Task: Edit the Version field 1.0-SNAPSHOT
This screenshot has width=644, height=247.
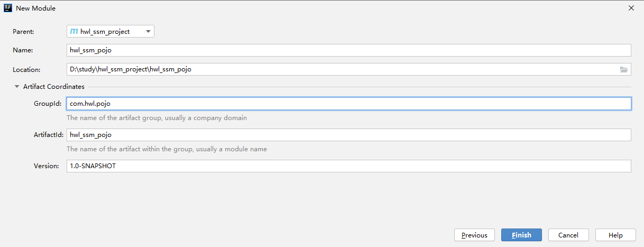Action: click(x=349, y=166)
